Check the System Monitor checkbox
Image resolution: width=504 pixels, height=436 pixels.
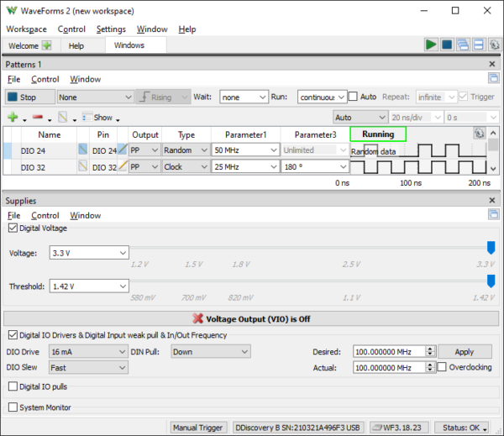[13, 407]
